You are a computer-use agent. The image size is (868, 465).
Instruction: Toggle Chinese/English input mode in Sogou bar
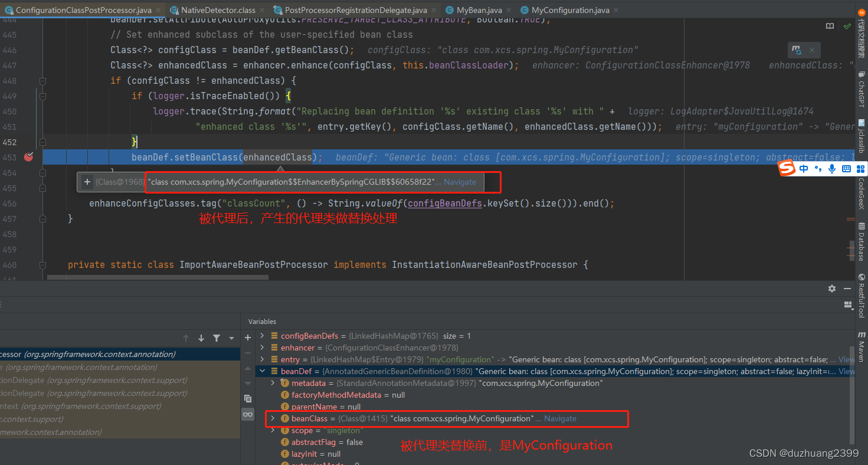[x=804, y=169]
